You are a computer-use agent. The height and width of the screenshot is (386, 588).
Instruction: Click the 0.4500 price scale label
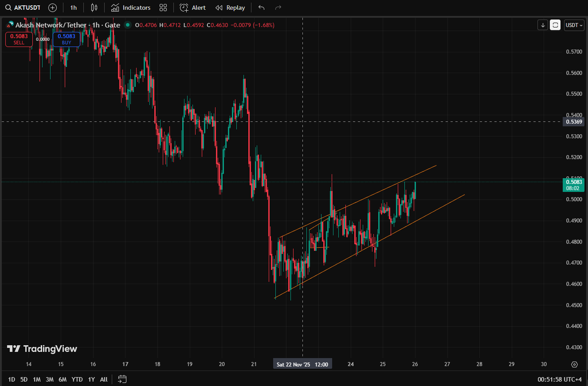coord(574,305)
